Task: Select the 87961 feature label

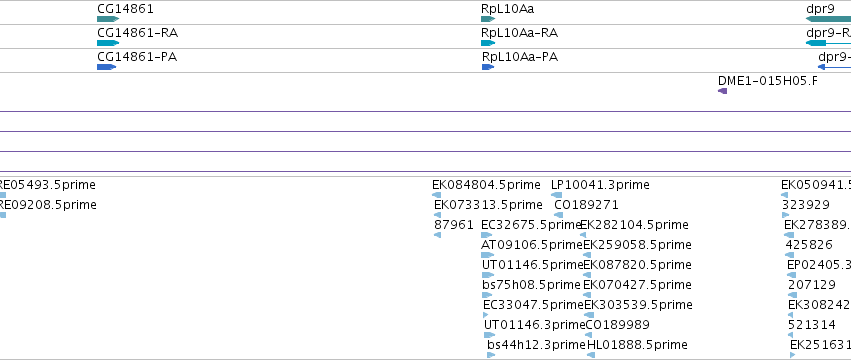Action: point(454,225)
